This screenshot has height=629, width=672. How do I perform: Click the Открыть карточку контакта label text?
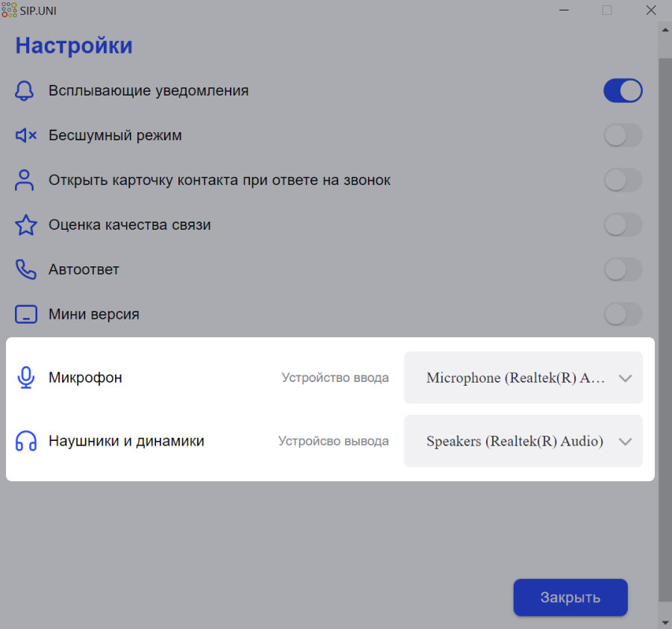coord(220,180)
